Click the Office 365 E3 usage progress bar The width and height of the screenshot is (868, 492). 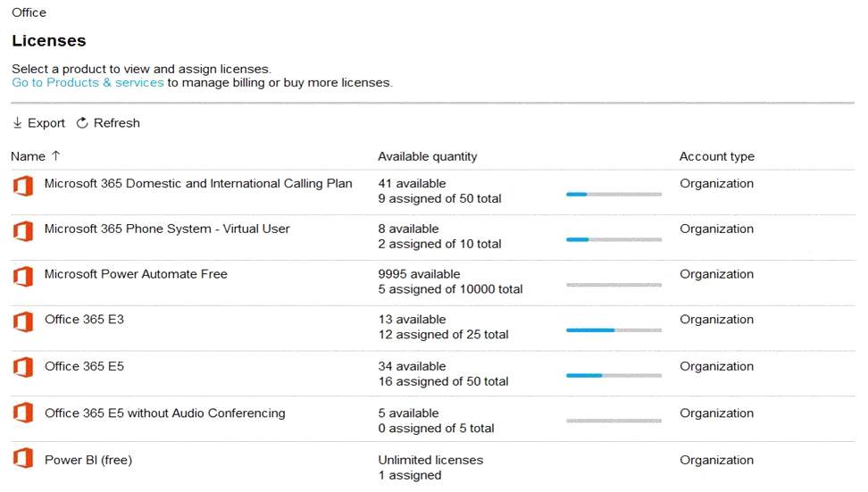[613, 329]
